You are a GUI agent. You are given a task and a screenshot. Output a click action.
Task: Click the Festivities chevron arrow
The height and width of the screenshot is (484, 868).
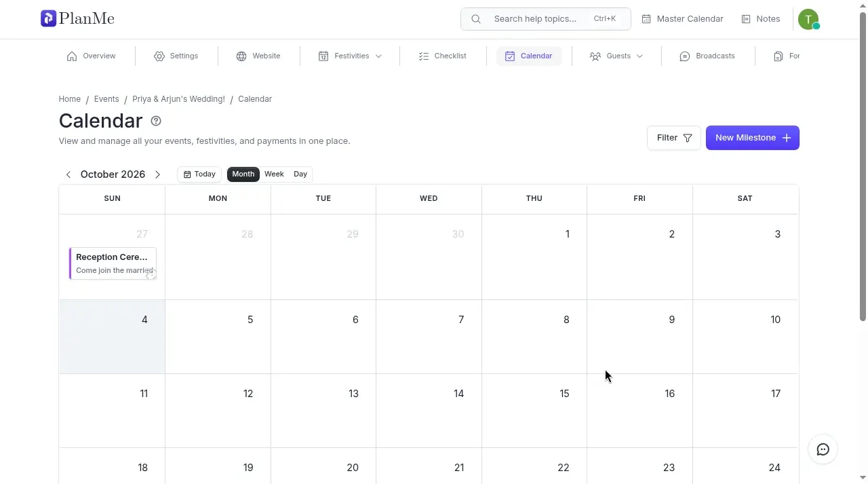pyautogui.click(x=378, y=56)
